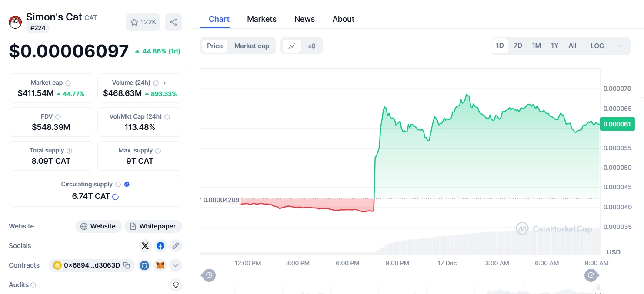
Task: Switch to the About tab
Action: pyautogui.click(x=344, y=19)
